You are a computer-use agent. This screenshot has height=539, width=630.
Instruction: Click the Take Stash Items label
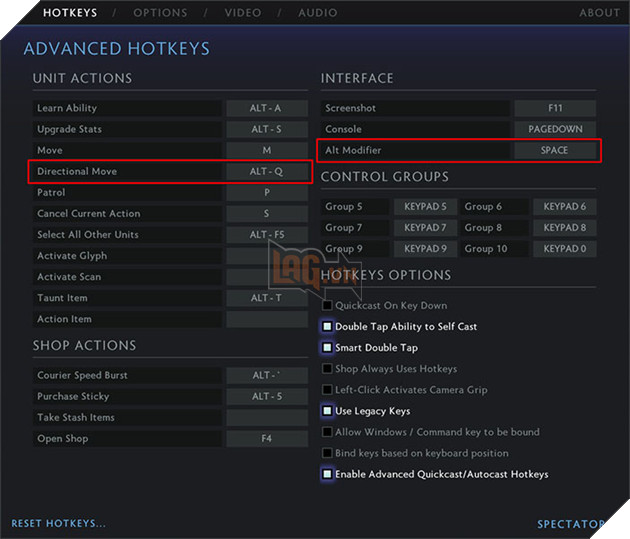76,417
